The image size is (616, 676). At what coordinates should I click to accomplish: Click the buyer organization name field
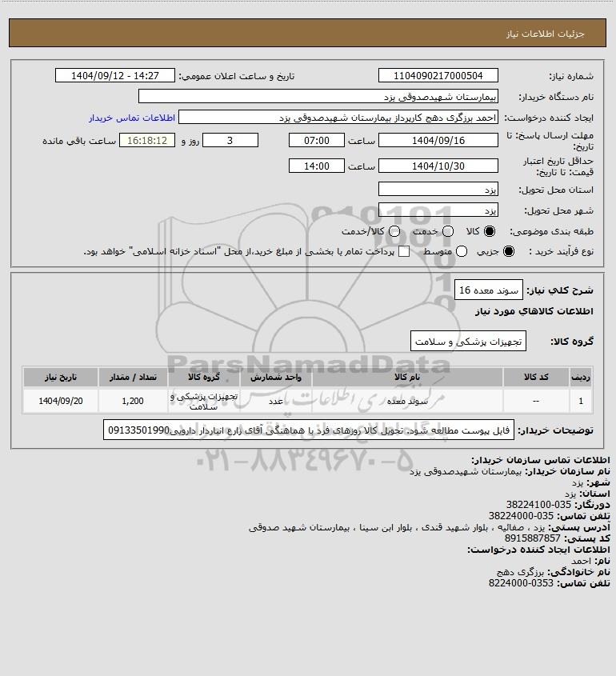pos(318,96)
